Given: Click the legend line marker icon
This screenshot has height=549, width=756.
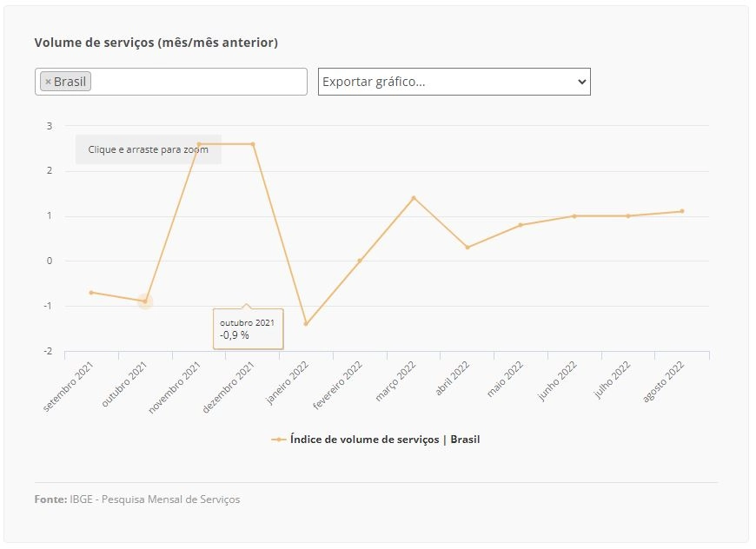Looking at the screenshot, I should pyautogui.click(x=278, y=440).
